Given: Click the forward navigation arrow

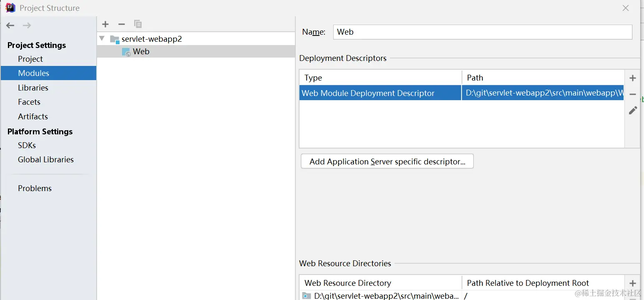Looking at the screenshot, I should click(x=27, y=25).
